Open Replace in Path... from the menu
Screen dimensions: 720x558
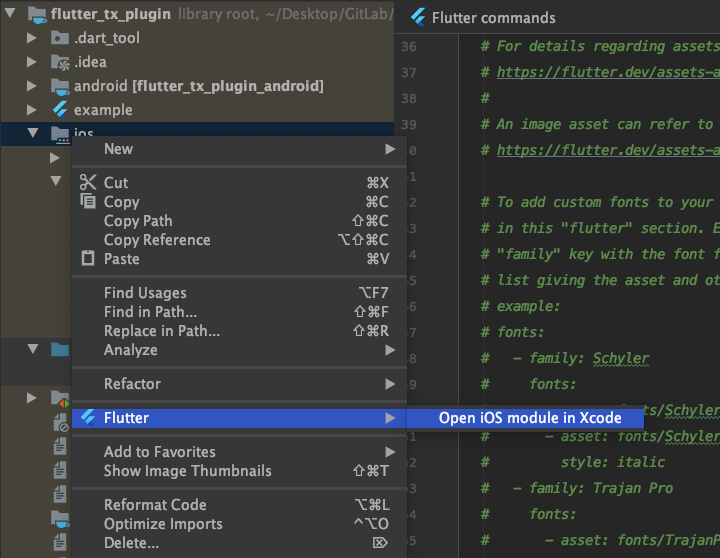[239, 331]
